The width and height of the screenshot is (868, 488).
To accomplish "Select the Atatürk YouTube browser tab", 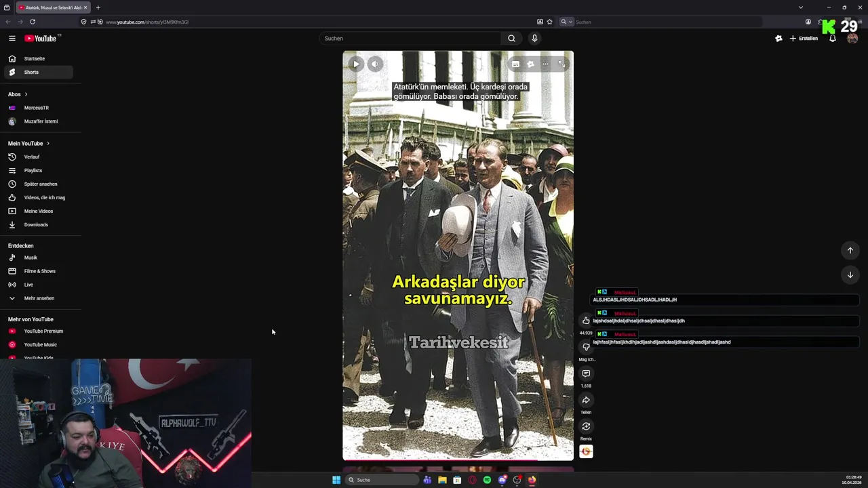I will click(x=52, y=7).
